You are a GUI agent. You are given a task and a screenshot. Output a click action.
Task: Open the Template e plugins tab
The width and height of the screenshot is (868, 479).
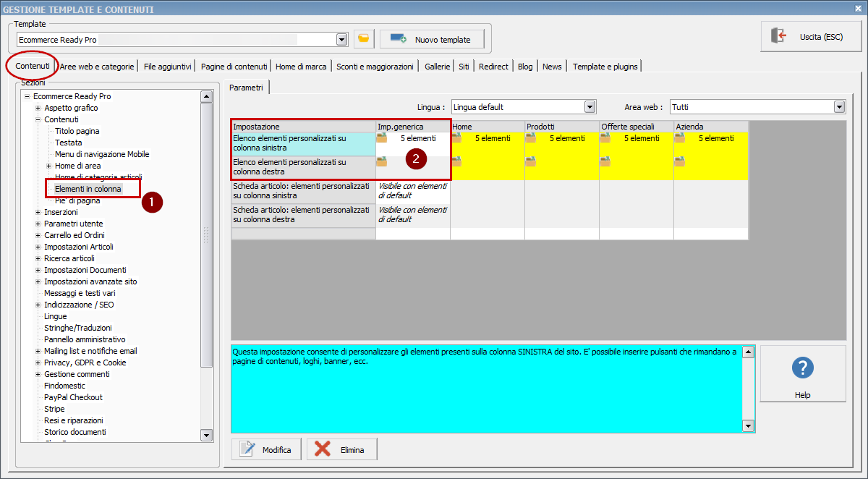(605, 67)
